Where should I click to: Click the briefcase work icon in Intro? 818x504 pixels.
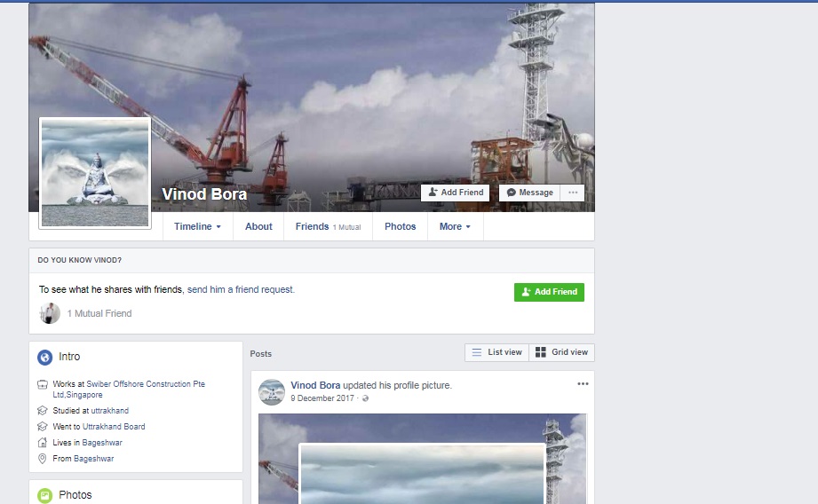43,384
